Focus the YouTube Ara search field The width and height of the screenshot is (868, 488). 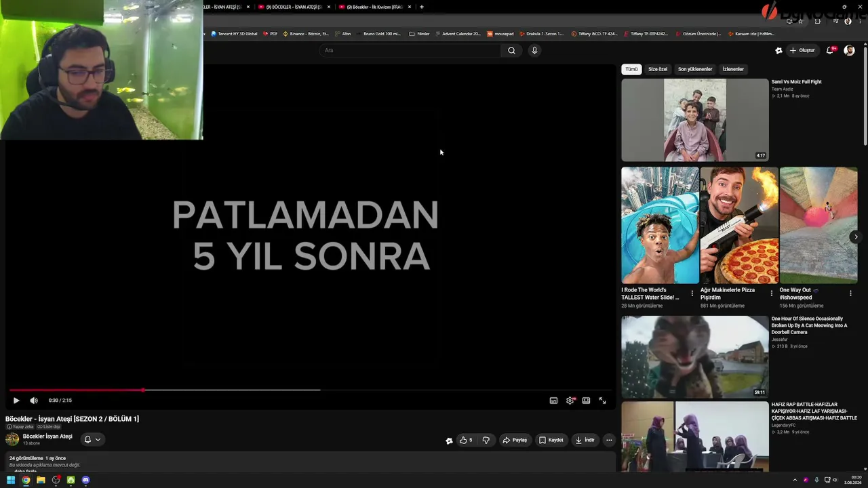(x=410, y=50)
